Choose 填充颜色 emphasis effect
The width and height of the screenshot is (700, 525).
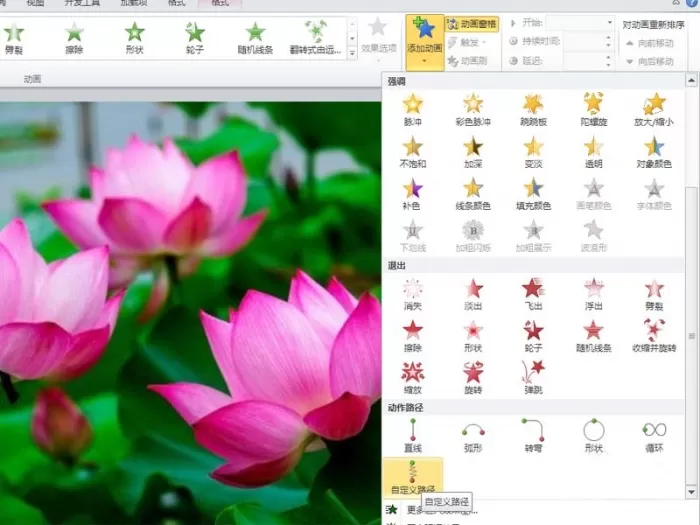(x=533, y=194)
